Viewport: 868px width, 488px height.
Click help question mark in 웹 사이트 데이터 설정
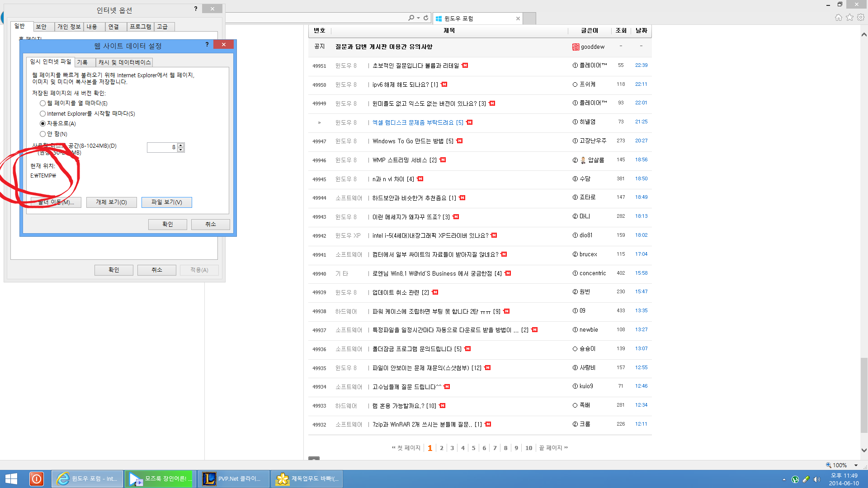(x=207, y=44)
